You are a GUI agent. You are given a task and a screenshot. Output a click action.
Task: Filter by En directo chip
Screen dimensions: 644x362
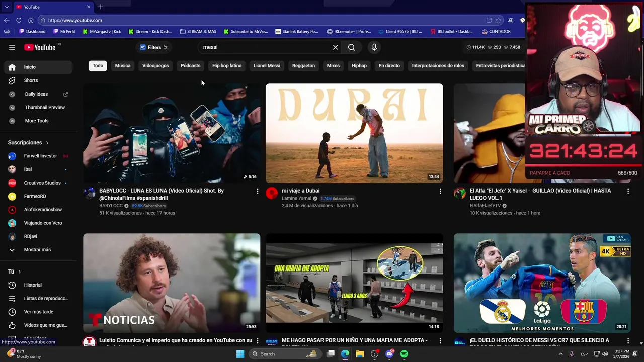pos(389,66)
